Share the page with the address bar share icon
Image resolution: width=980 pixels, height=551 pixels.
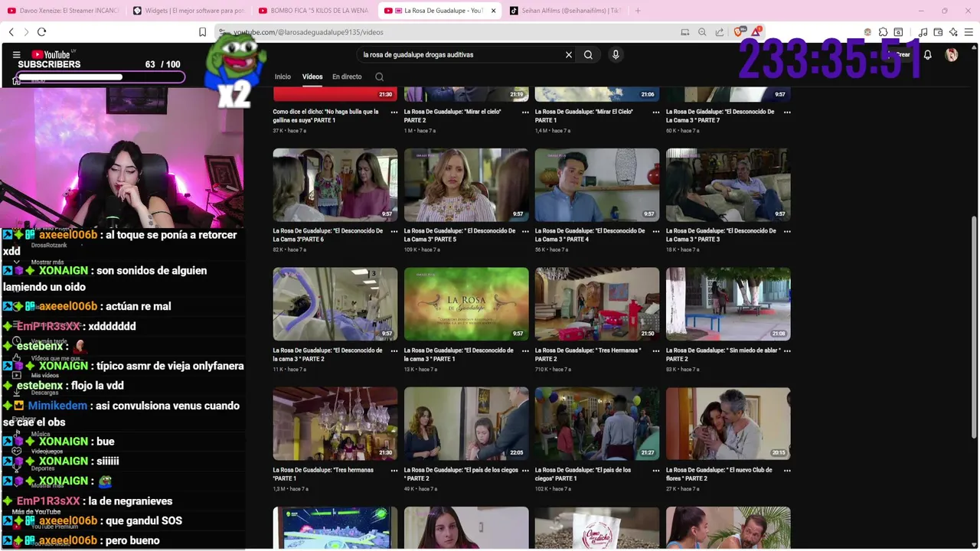[720, 32]
